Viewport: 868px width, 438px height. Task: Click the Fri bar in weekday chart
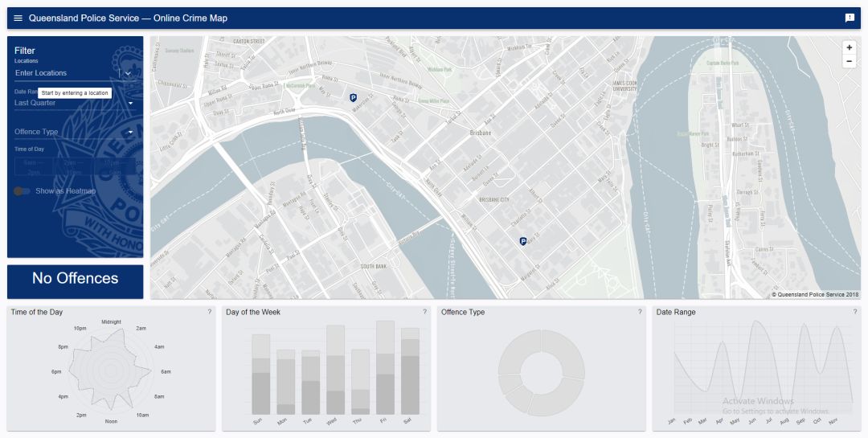(385, 367)
